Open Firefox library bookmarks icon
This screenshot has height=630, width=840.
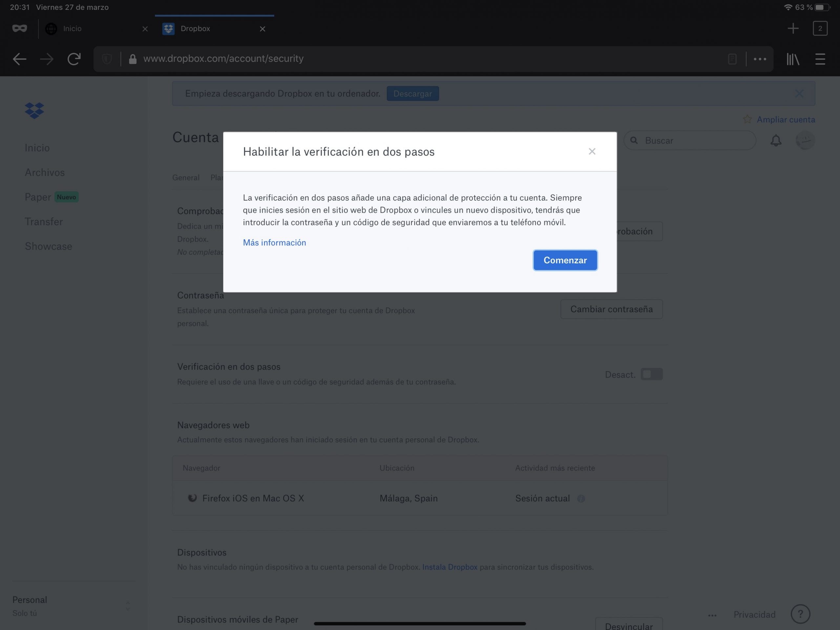pyautogui.click(x=793, y=59)
